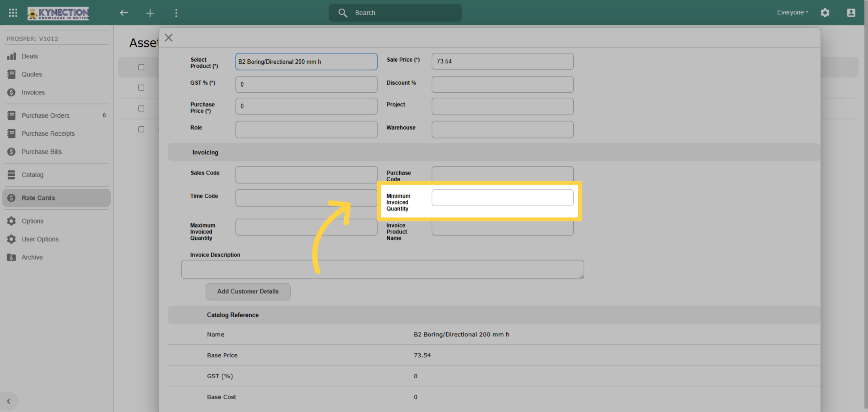Tick the header row checkbox in the table
The image size is (868, 412).
(x=141, y=67)
